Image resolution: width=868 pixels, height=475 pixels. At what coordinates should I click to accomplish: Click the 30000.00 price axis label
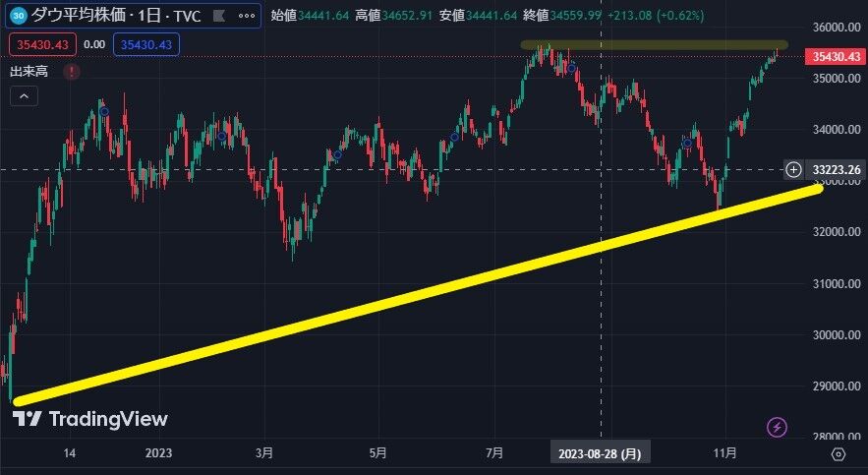[x=838, y=335]
